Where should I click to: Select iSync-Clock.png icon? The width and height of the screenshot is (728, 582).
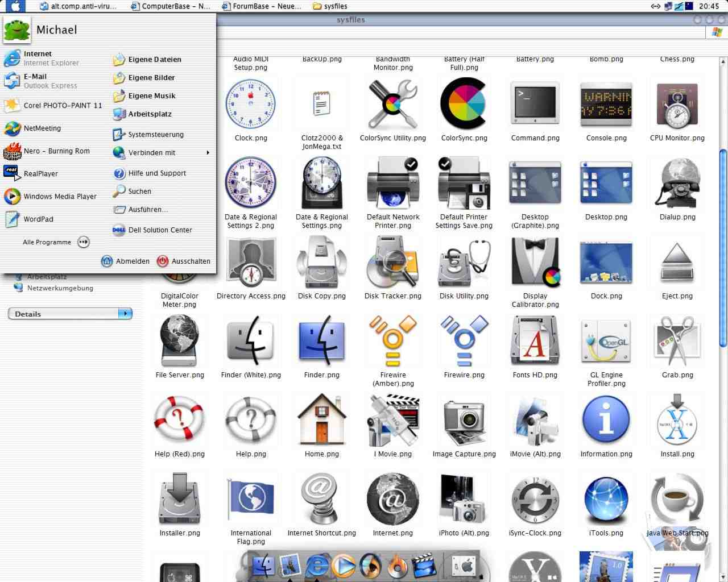point(535,500)
